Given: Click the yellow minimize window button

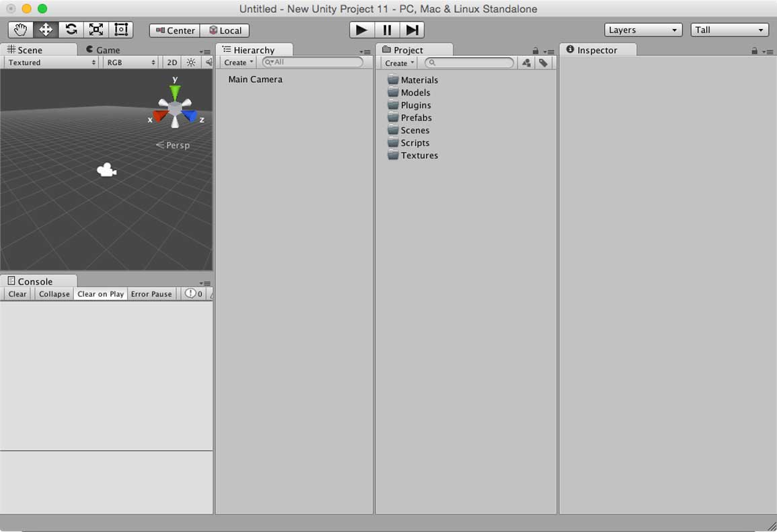Looking at the screenshot, I should (27, 9).
